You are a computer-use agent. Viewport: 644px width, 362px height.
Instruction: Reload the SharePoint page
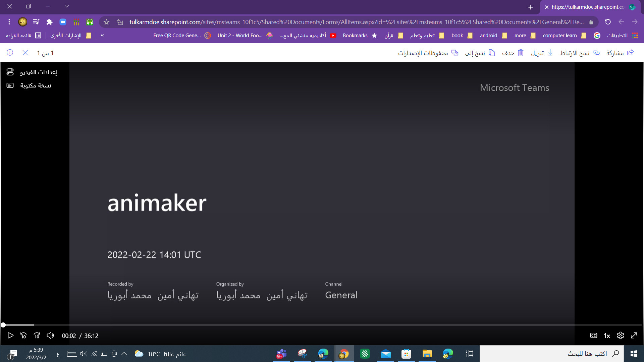(608, 22)
